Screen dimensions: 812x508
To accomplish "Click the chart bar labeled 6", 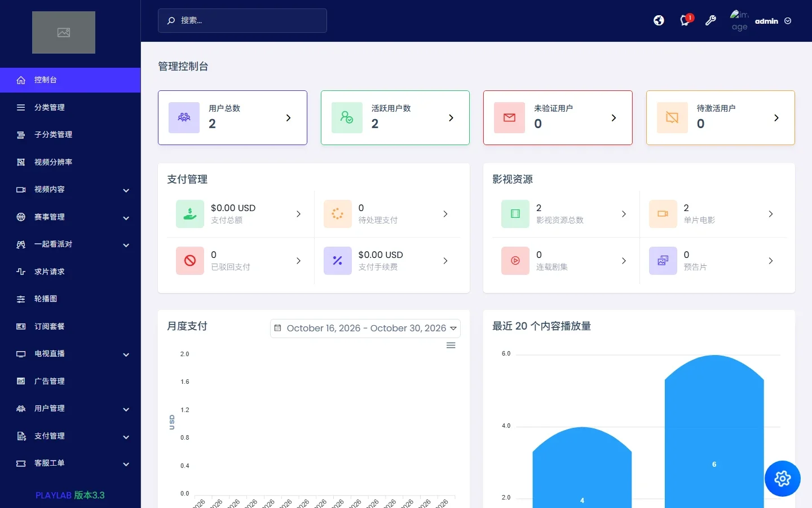I will 714,431.
